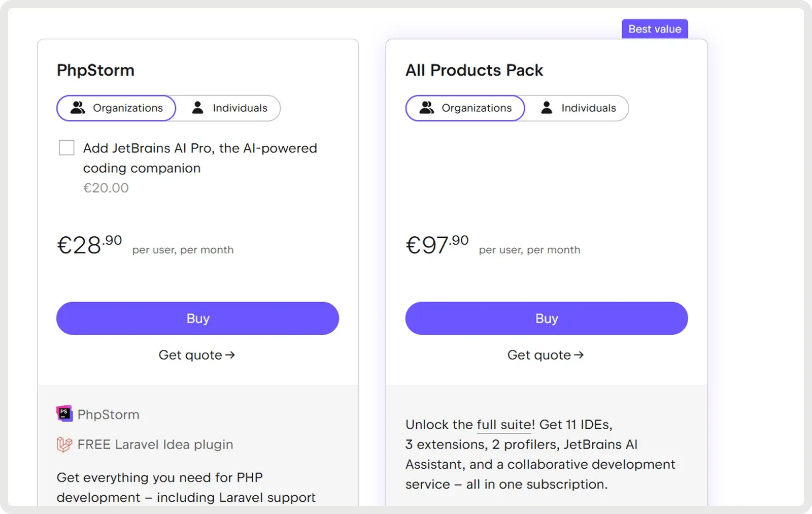The width and height of the screenshot is (812, 514).
Task: Click the PhpStorm product logo icon
Action: tap(64, 414)
